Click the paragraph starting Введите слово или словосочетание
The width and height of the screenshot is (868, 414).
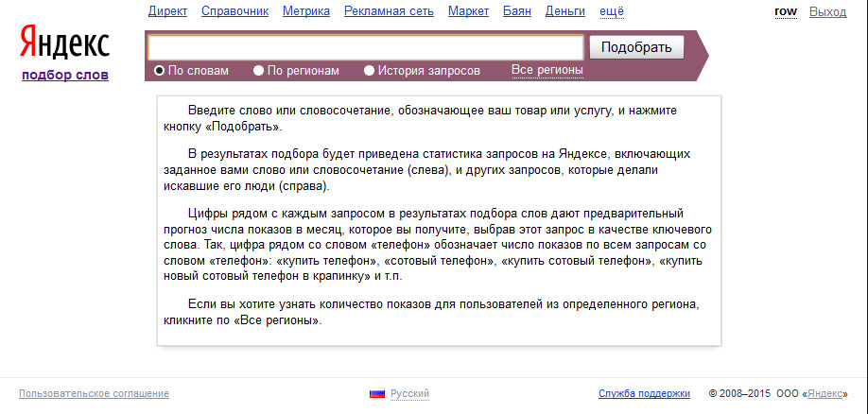tap(420, 118)
